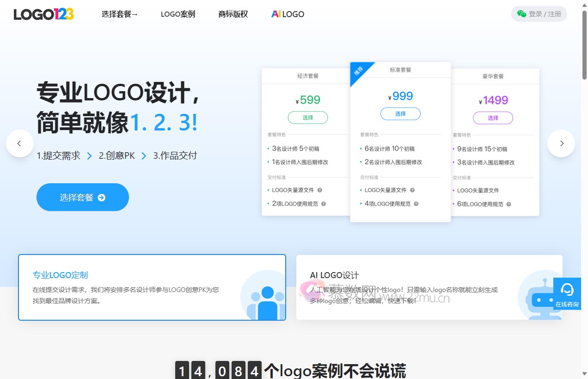588x379 pixels.
Task: Click help icon beside 6项LOGO使用规范
Action: pos(508,204)
